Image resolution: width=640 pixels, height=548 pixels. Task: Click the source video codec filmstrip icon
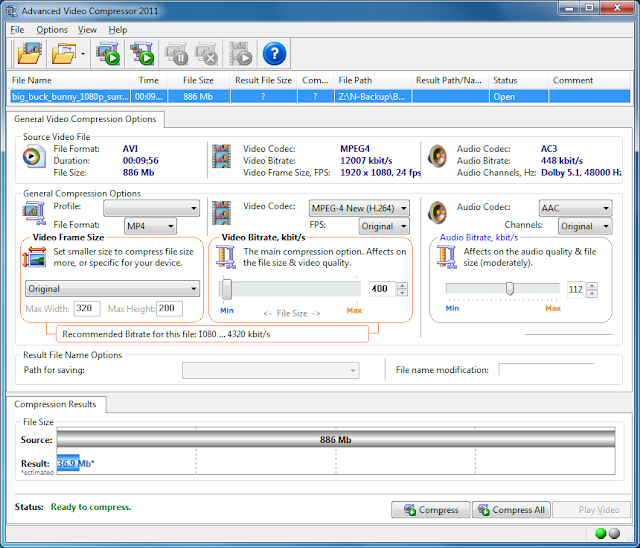point(222,156)
